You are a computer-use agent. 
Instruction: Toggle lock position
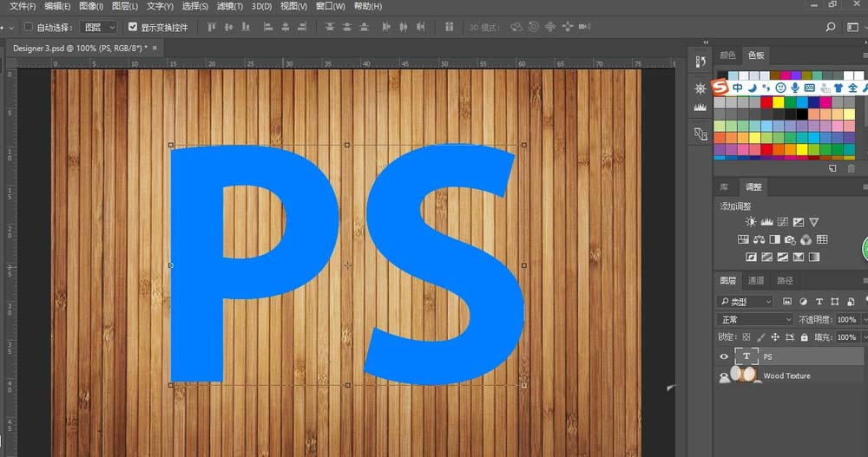pyautogui.click(x=775, y=337)
